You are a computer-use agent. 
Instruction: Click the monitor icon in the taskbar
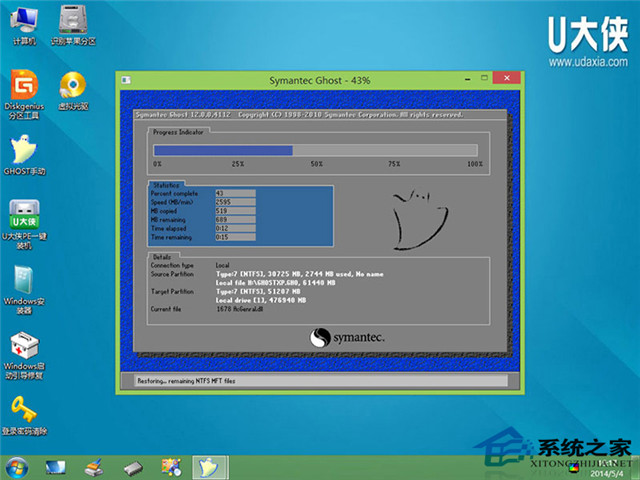[55, 467]
